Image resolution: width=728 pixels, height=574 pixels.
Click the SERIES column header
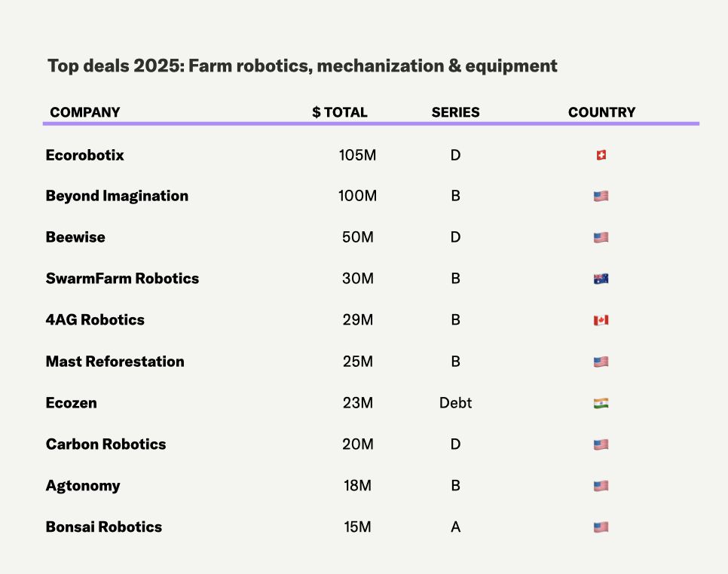[455, 112]
